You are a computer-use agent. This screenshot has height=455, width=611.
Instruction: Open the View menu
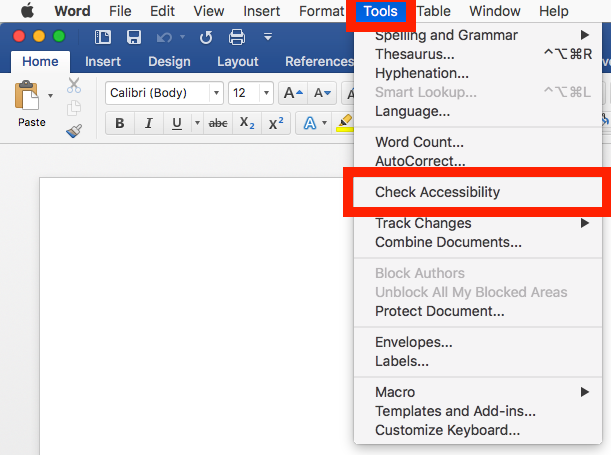point(209,11)
